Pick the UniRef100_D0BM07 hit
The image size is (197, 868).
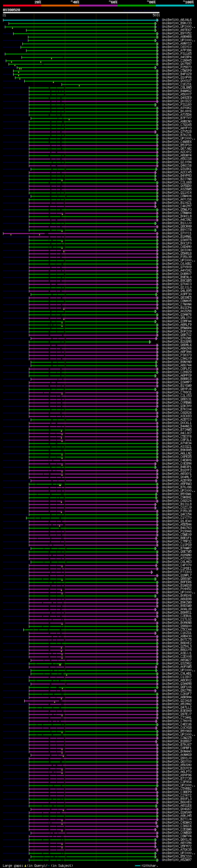tap(177, 274)
